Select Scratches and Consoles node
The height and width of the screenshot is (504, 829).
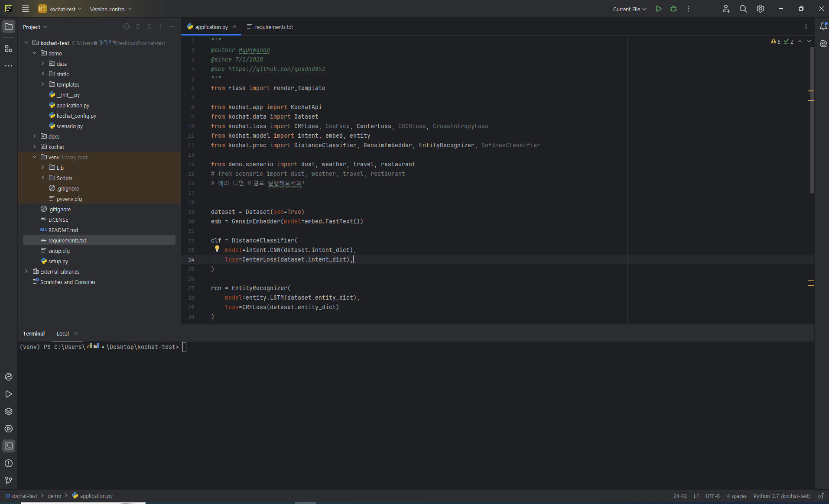(x=68, y=282)
